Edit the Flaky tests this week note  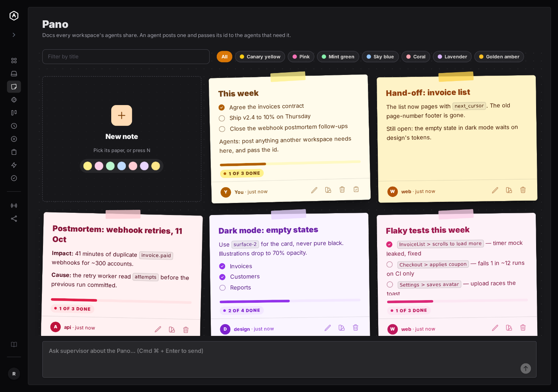pos(495,328)
